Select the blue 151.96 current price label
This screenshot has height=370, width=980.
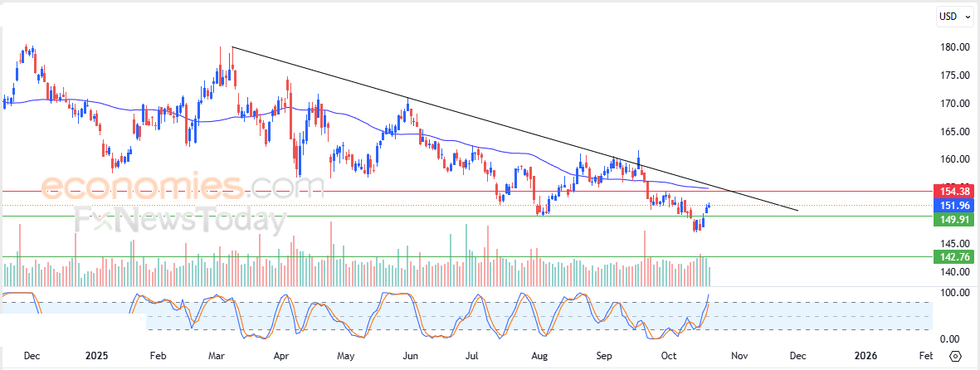click(953, 206)
